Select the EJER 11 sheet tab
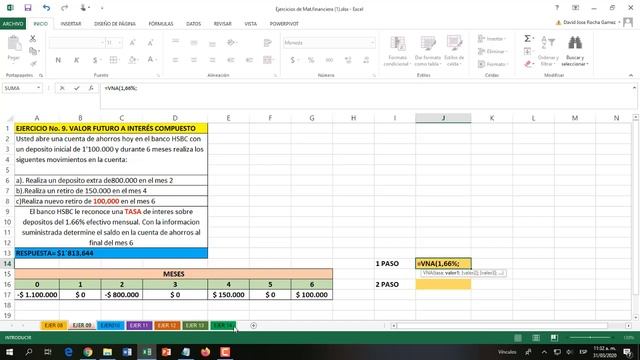Image resolution: width=640 pixels, height=360 pixels. tap(139, 325)
